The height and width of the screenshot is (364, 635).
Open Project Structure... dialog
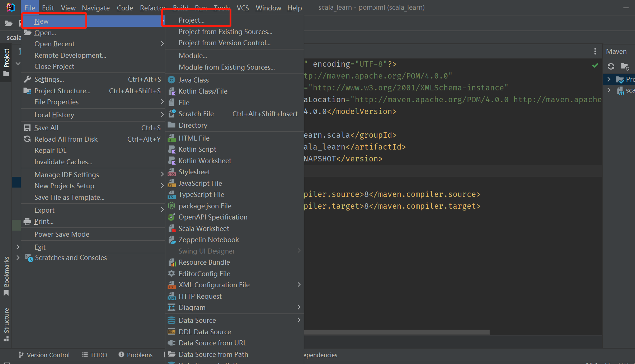[x=93, y=91]
